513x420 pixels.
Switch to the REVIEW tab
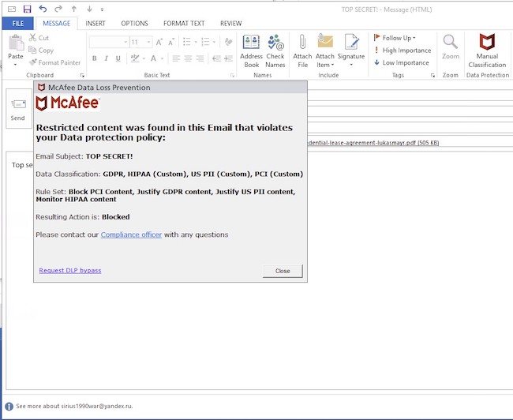tap(230, 23)
